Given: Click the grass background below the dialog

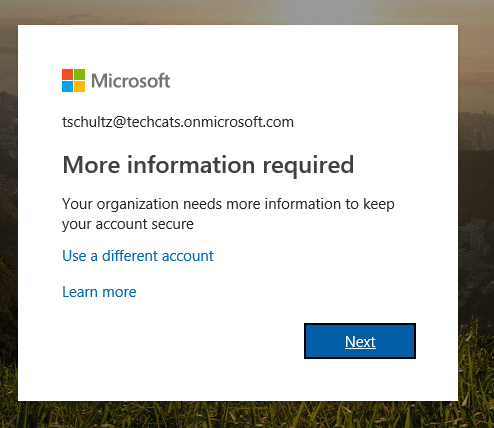Looking at the screenshot, I should coord(247,415).
